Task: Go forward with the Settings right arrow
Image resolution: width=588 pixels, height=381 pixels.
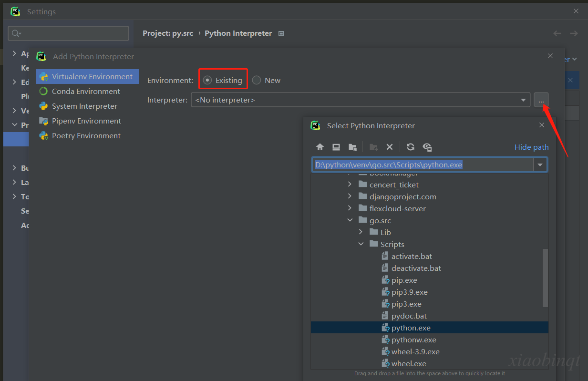Action: click(574, 33)
